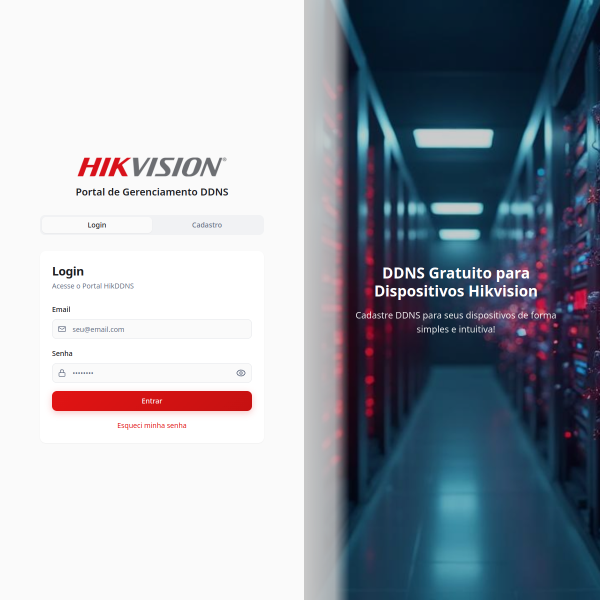Focus the Senha password field

click(x=152, y=373)
